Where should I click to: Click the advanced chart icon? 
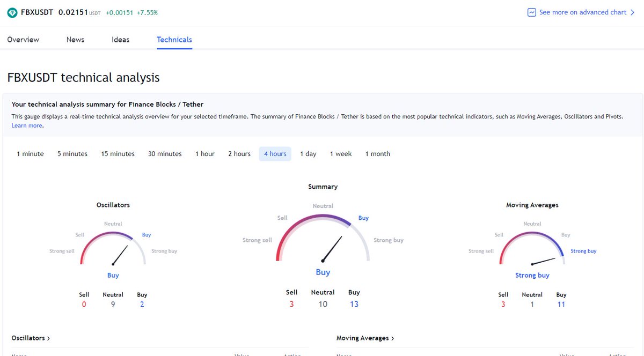532,12
